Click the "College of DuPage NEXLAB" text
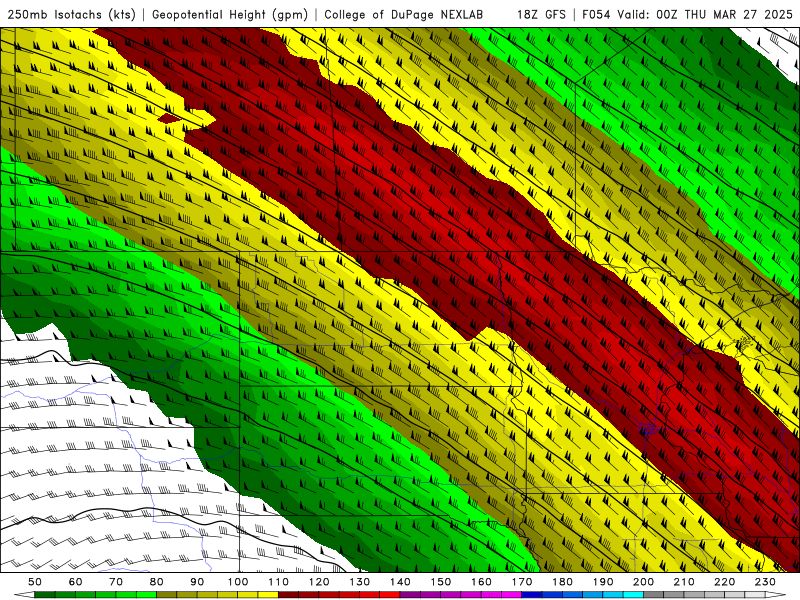The width and height of the screenshot is (800, 600). pyautogui.click(x=403, y=15)
